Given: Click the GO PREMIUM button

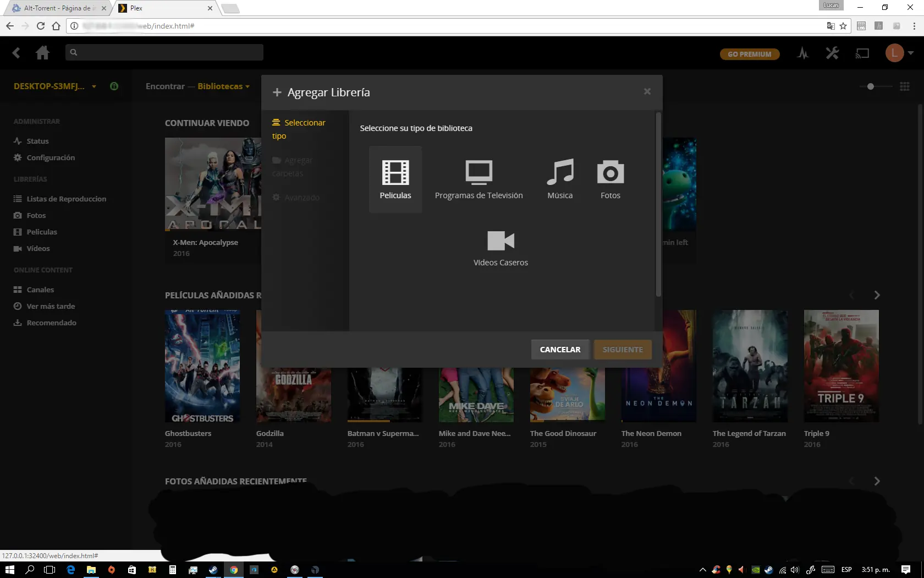Looking at the screenshot, I should pos(750,54).
